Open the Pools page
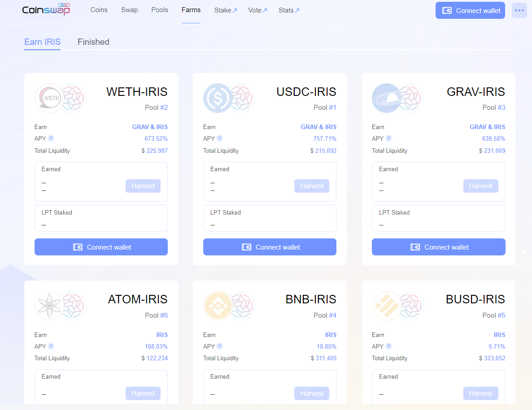Screen dimensions: 532x410 (159, 10)
